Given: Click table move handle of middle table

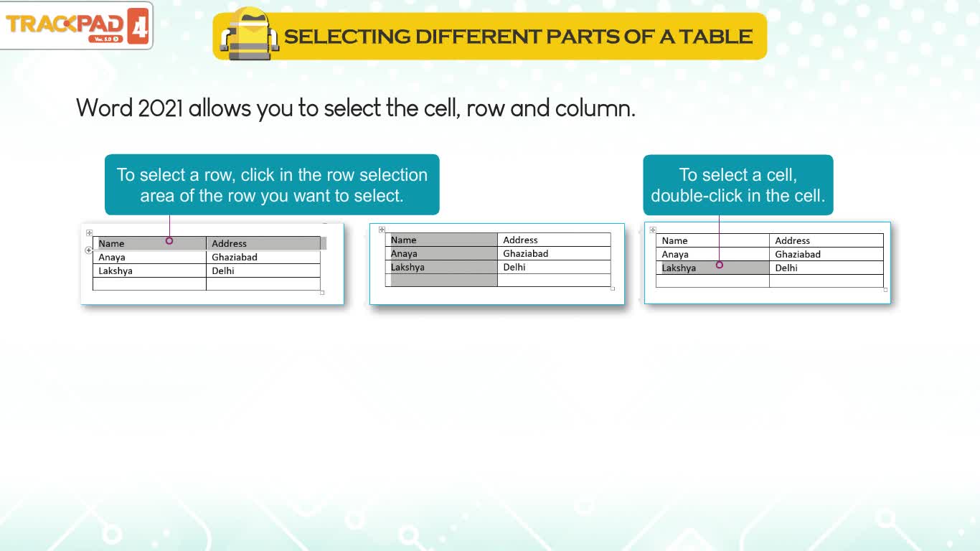Looking at the screenshot, I should (382, 230).
